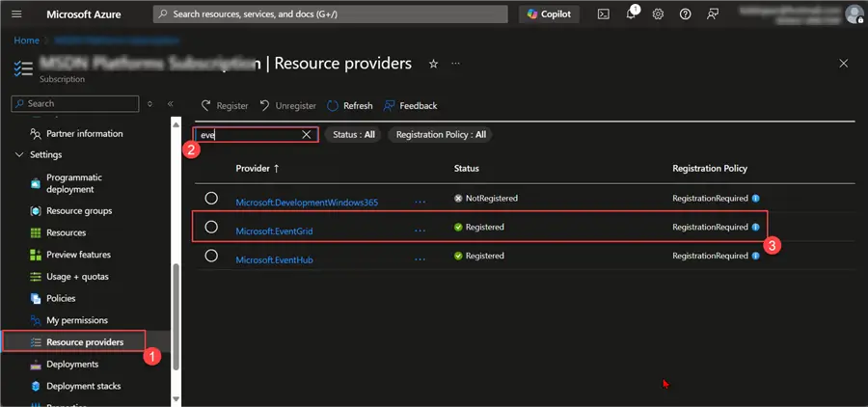Open Microsoft.DevelopmentWindows365 provider link

point(307,203)
